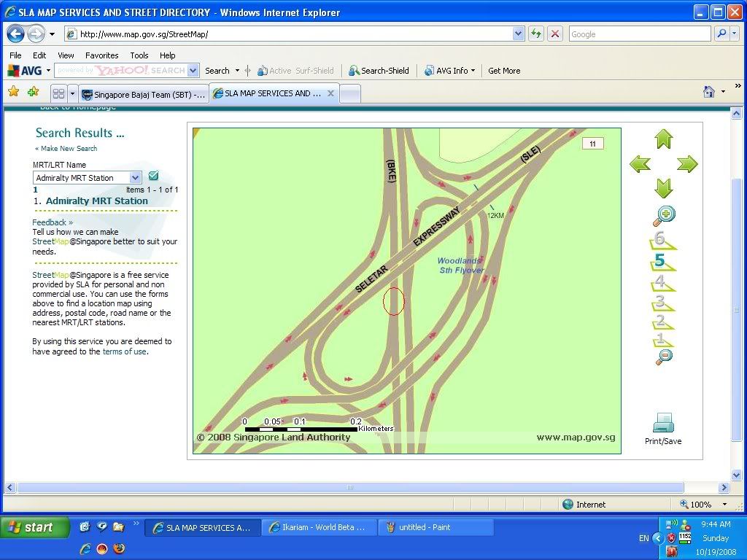Click Search-Shield toolbar button
The height and width of the screenshot is (560, 747).
coord(379,71)
